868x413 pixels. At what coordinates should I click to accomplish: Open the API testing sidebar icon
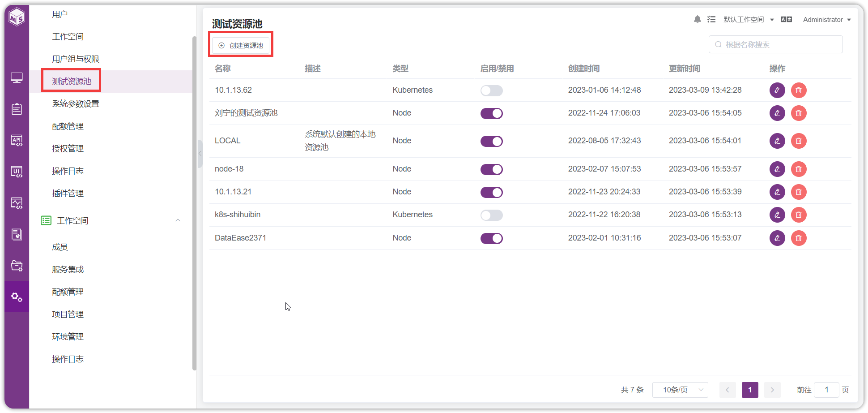point(17,141)
